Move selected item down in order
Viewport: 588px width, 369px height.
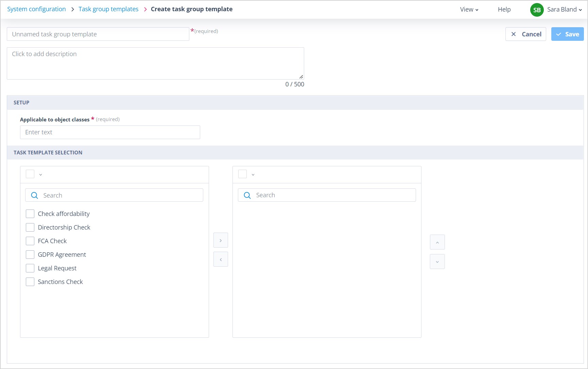(437, 262)
